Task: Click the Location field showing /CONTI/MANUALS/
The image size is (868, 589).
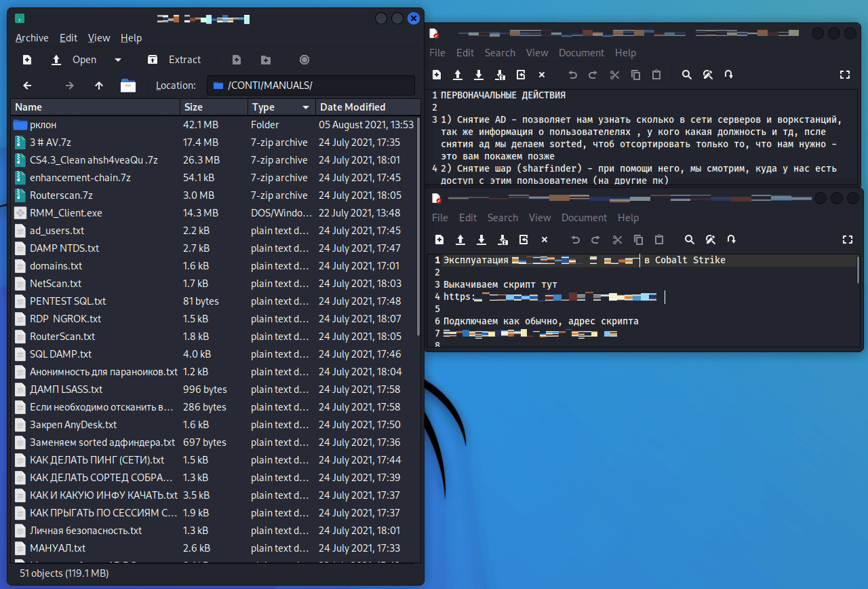Action: [x=312, y=85]
